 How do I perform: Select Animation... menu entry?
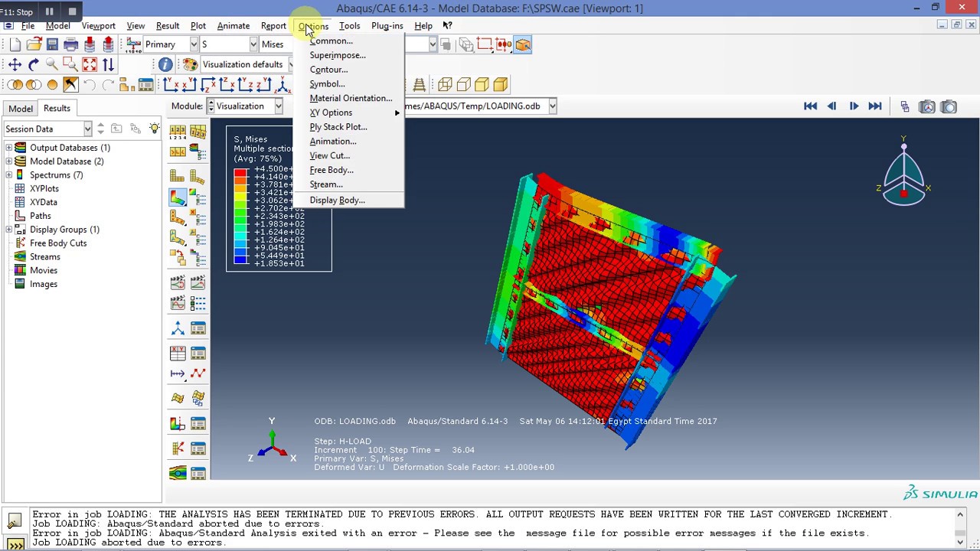coord(348,142)
